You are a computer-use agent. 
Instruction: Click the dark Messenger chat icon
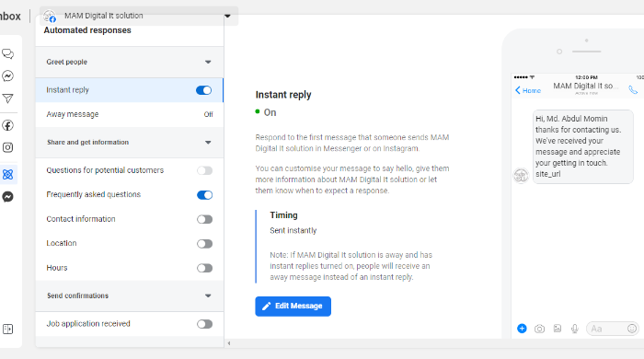(7, 197)
